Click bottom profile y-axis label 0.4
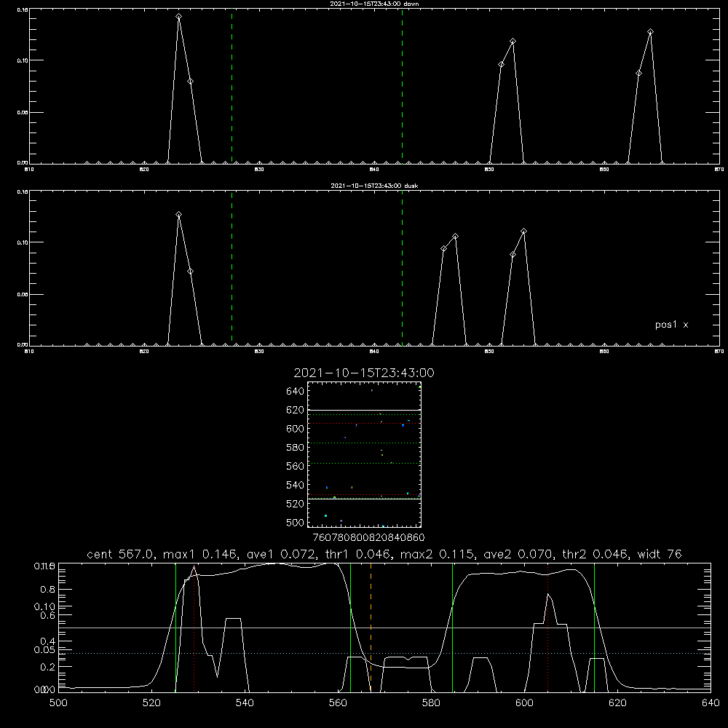728x728 pixels. (48, 641)
